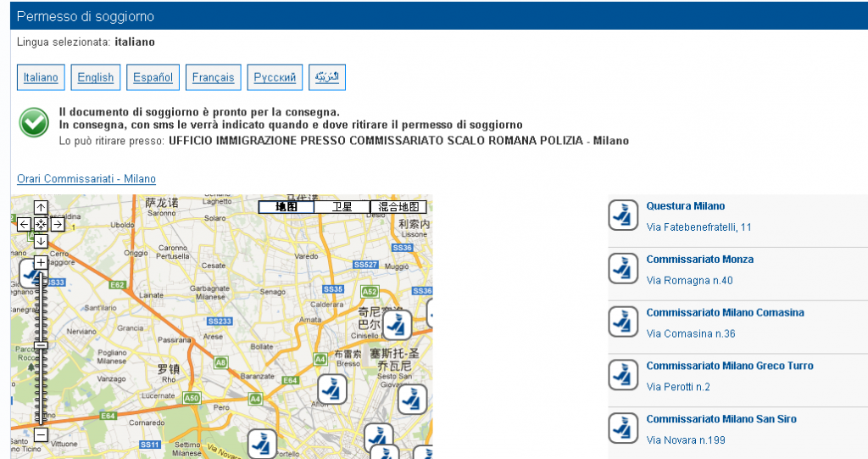Select Italiano language button

(x=41, y=77)
